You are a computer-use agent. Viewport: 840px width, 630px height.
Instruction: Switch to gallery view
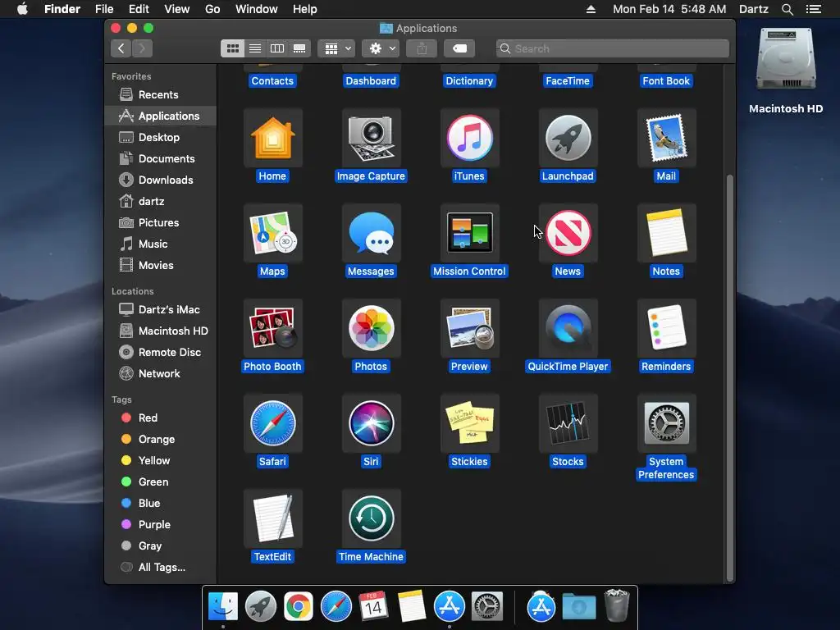tap(299, 48)
